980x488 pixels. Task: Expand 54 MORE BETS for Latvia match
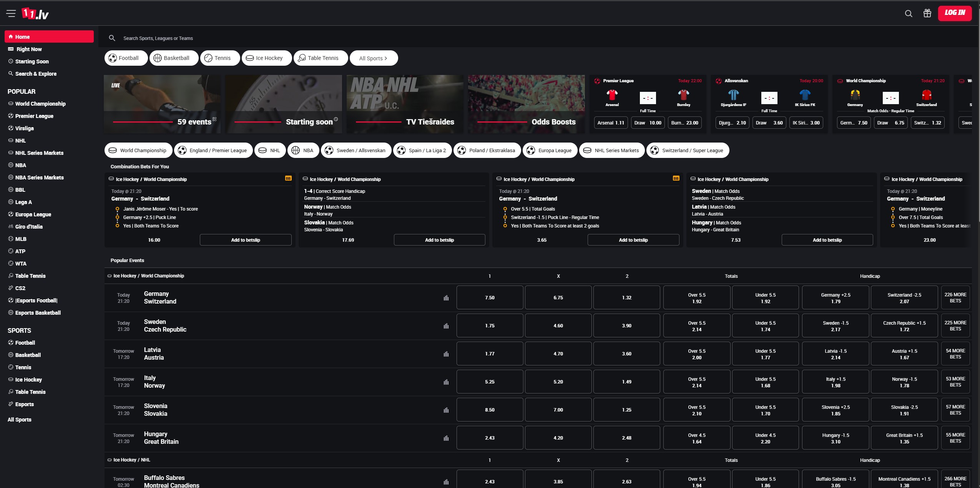coord(955,354)
